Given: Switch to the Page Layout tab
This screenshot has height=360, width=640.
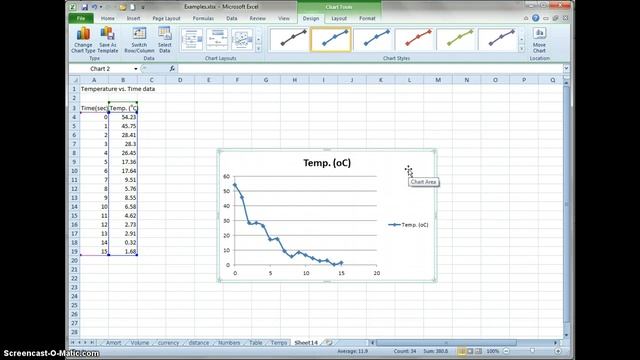Looking at the screenshot, I should coord(166,18).
